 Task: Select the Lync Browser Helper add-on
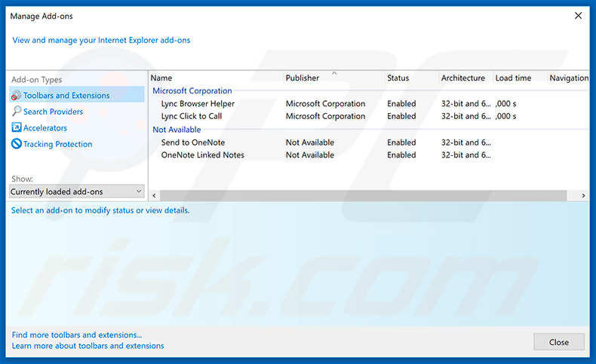(x=198, y=103)
